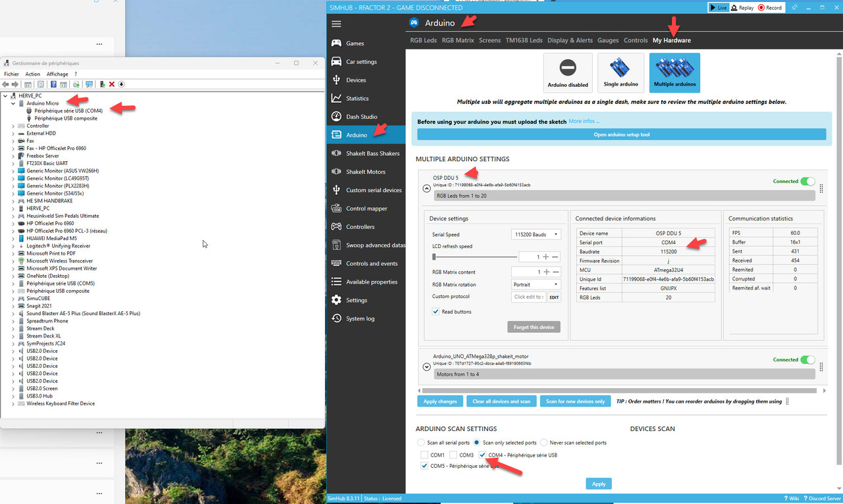The height and width of the screenshot is (504, 843).
Task: Increase RGB Matrix content with plus
Action: (546, 272)
